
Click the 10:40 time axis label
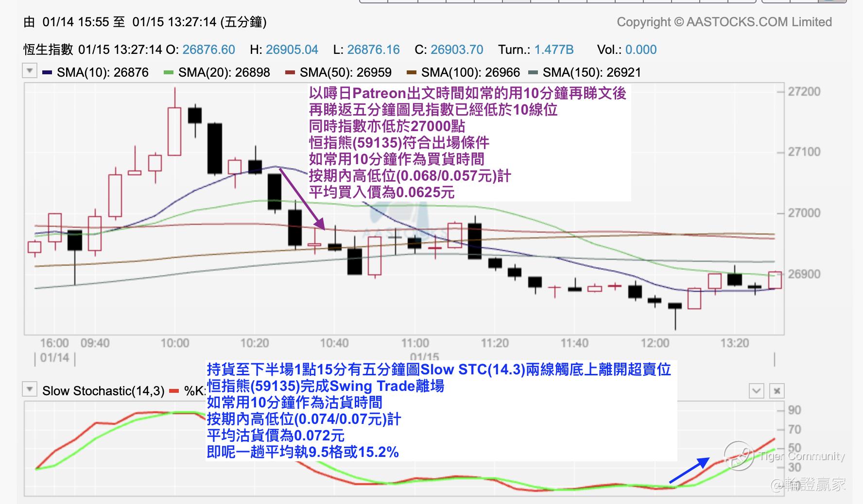334,343
